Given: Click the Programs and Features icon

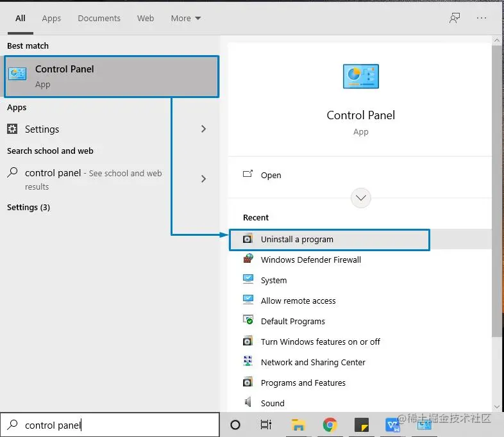Looking at the screenshot, I should click(248, 381).
